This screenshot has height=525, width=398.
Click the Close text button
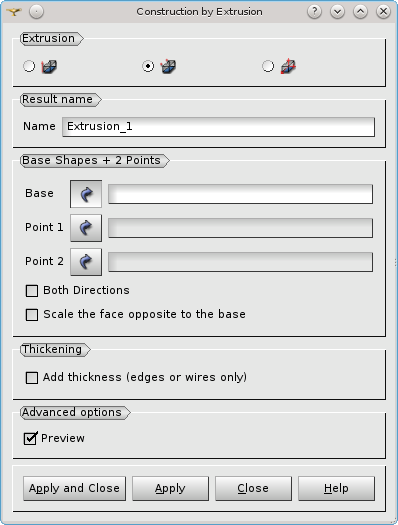coord(253,489)
